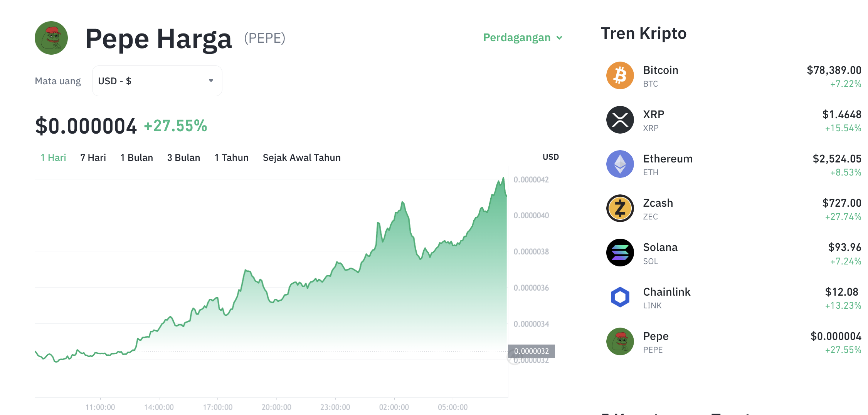This screenshot has width=868, height=415.
Task: Choose Sejak Awal Tahun range
Action: pos(301,157)
